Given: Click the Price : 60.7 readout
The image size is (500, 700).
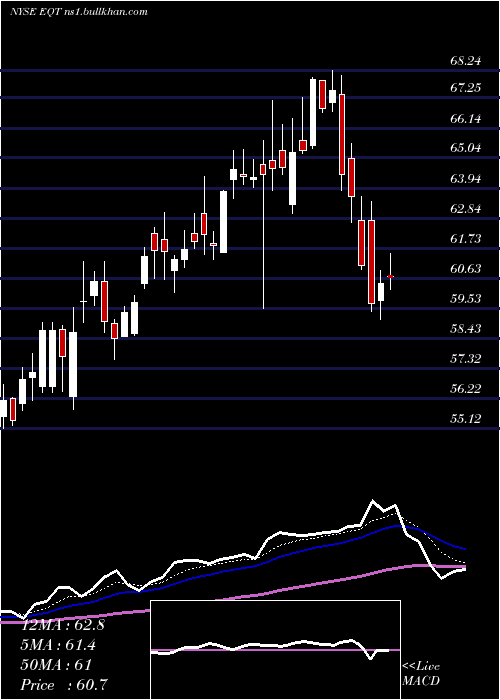Looking at the screenshot, I should coord(64,685).
